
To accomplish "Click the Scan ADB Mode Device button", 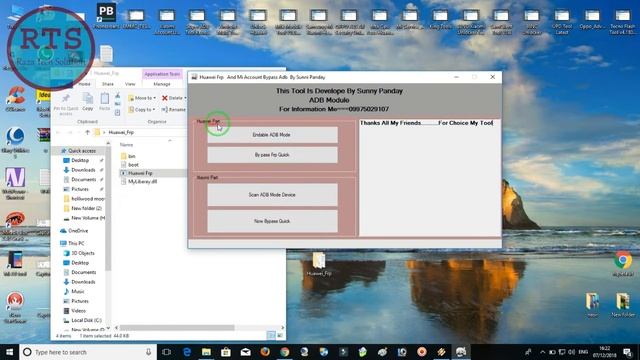I will point(272,195).
